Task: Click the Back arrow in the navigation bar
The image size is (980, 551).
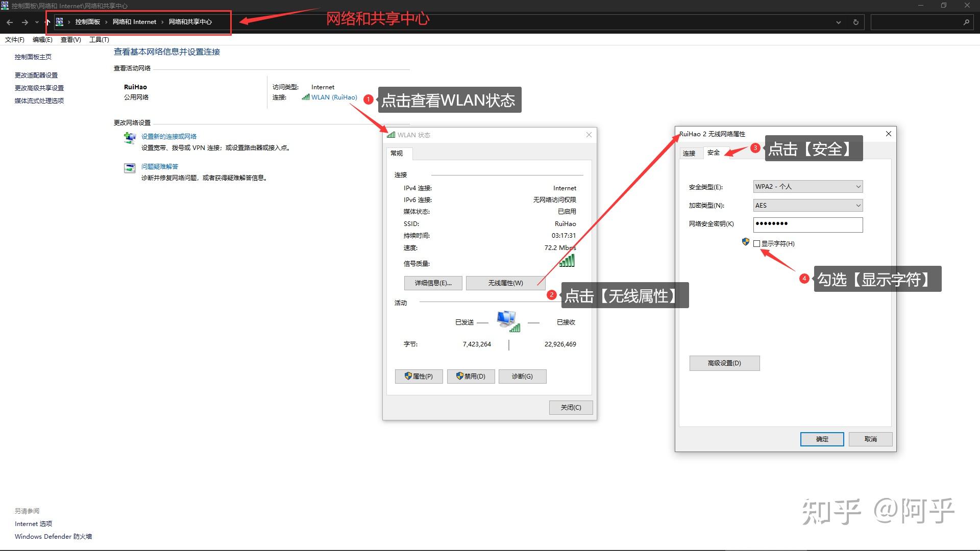Action: click(x=10, y=22)
